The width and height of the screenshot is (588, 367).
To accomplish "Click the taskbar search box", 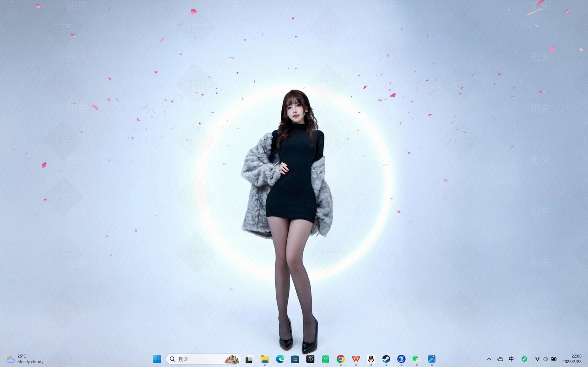I will pyautogui.click(x=204, y=359).
